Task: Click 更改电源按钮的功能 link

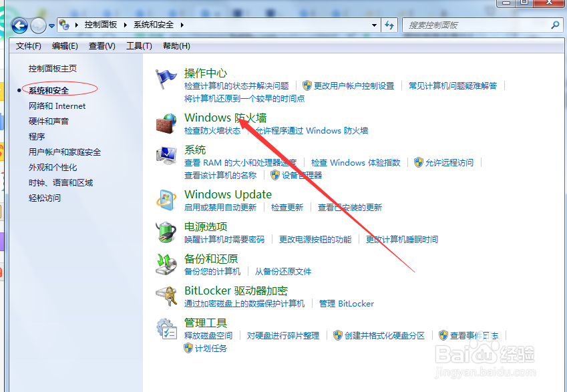Action: point(315,239)
